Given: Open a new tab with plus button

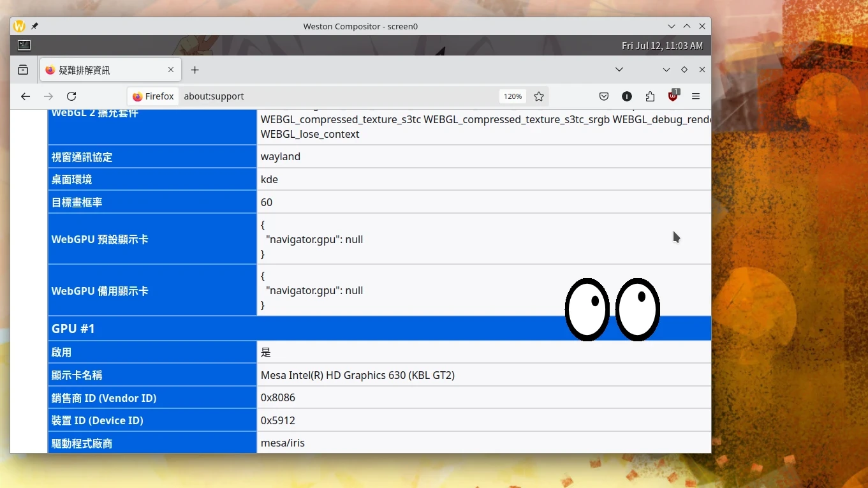Looking at the screenshot, I should [x=195, y=70].
